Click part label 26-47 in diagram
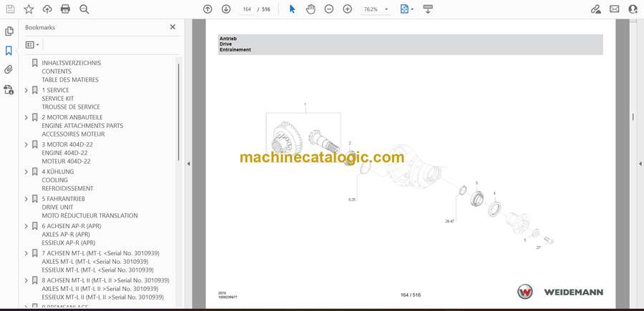 pos(450,221)
